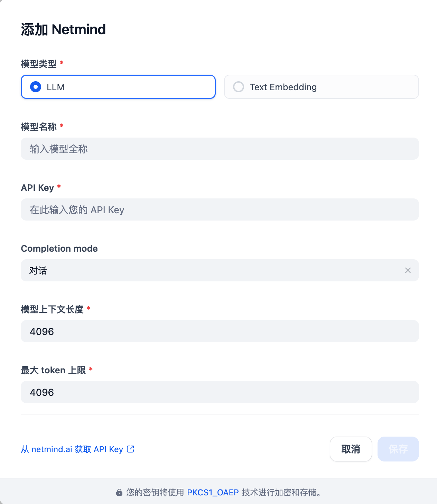
Task: Click the 取消 button
Action: [351, 449]
